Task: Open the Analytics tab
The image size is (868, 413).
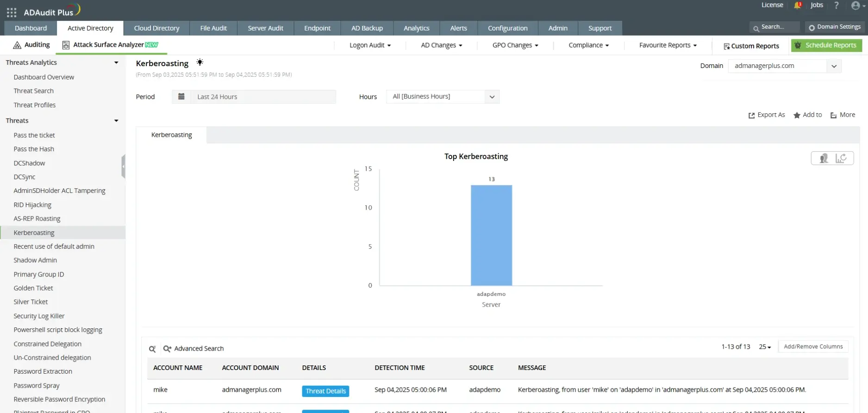Action: tap(416, 28)
